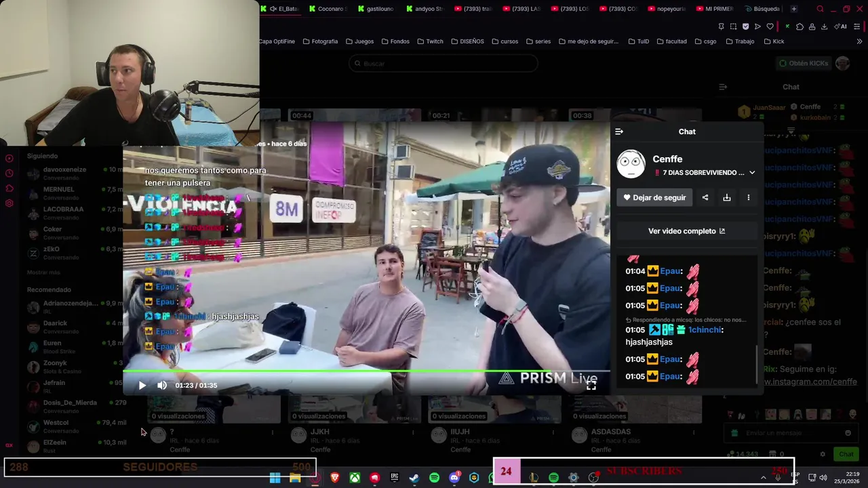Open the browser AI assistant icon
Image resolution: width=868 pixels, height=488 pixels.
[841, 26]
